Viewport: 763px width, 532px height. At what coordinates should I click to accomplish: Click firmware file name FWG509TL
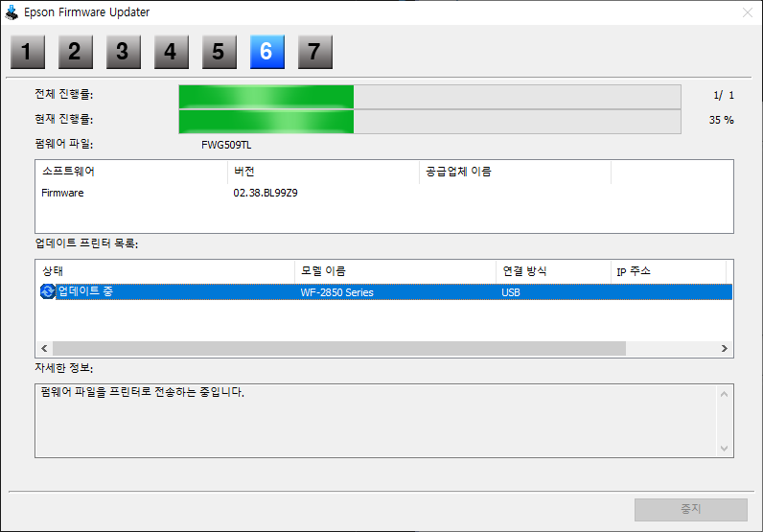[x=226, y=145]
